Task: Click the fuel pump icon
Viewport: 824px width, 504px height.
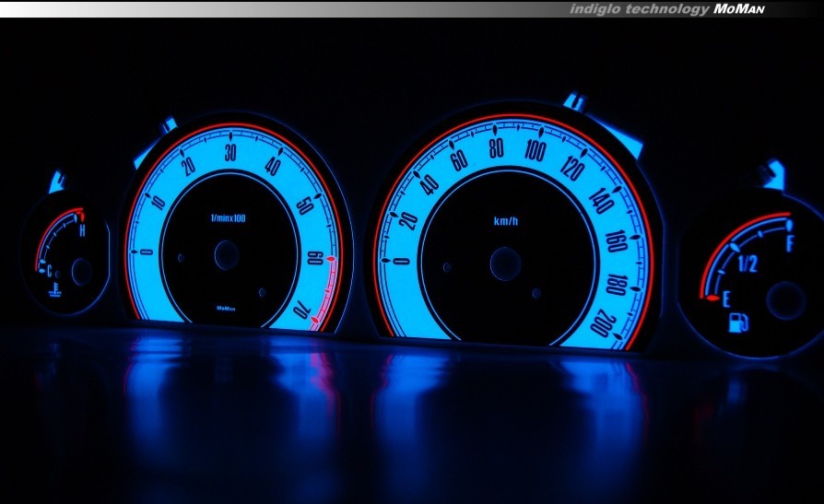Action: [x=738, y=322]
